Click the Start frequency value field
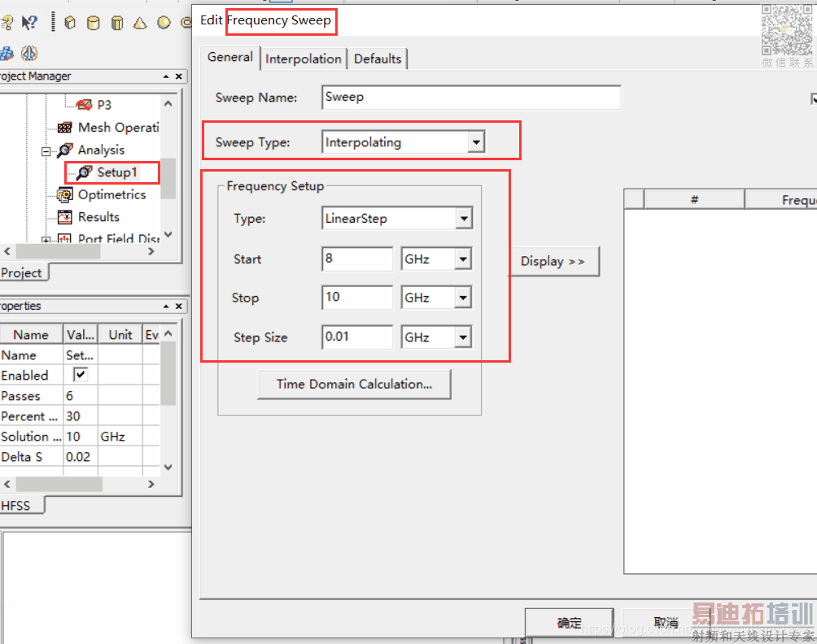817x644 pixels. coord(357,259)
